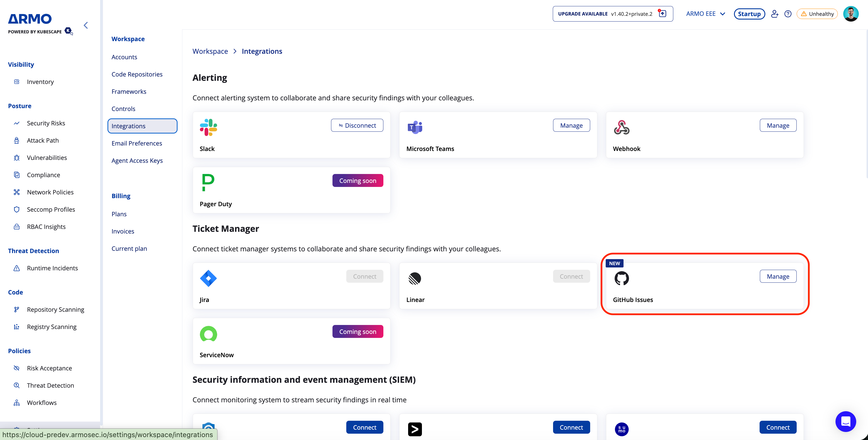Screen dimensions: 868x440
Task: Click the ServiceNow logo
Action: [208, 334]
